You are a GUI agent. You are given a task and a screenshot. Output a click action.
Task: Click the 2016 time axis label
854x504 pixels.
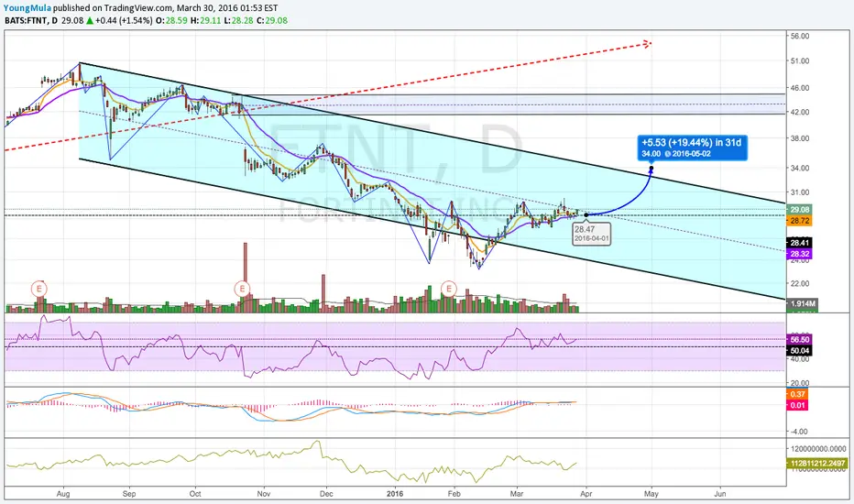pos(394,494)
